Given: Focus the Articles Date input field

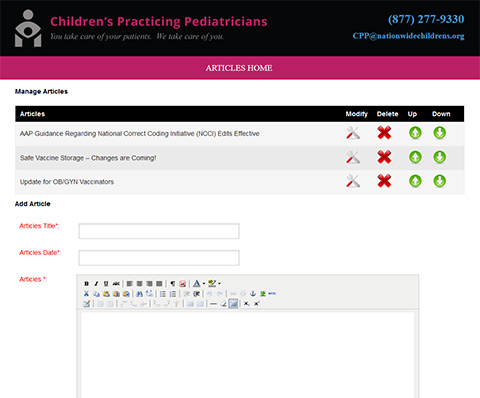Looking at the screenshot, I should tap(159, 258).
